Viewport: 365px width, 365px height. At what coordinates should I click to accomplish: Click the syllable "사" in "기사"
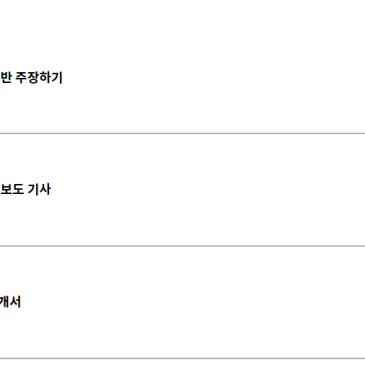pyautogui.click(x=45, y=190)
